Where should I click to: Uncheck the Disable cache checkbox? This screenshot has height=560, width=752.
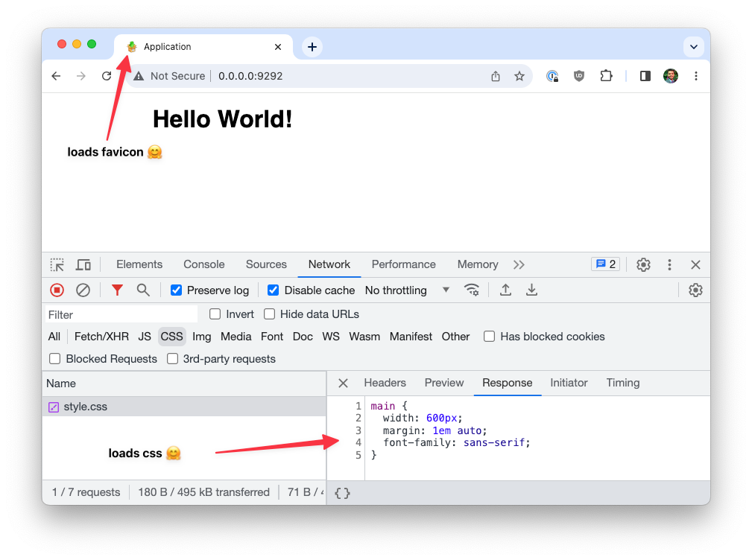point(274,290)
